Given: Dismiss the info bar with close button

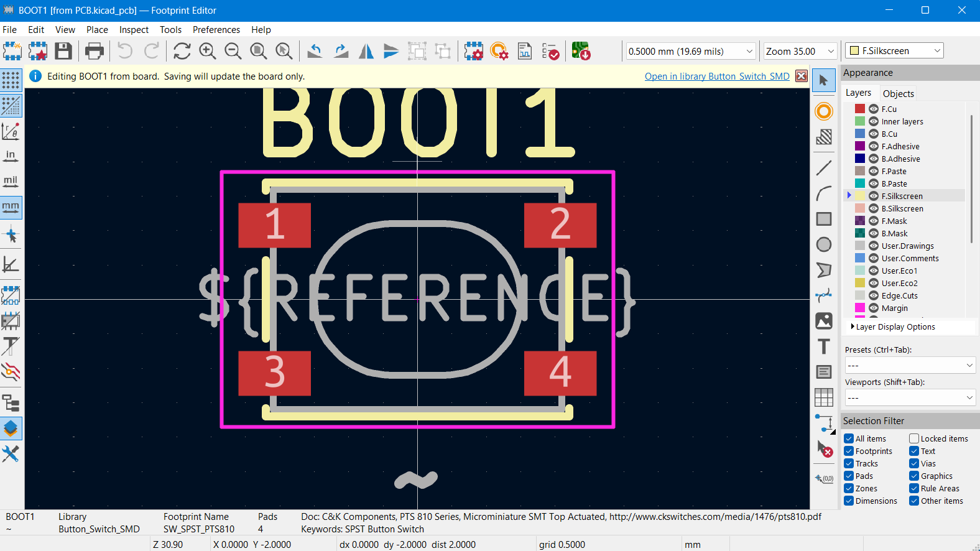Looking at the screenshot, I should point(802,76).
